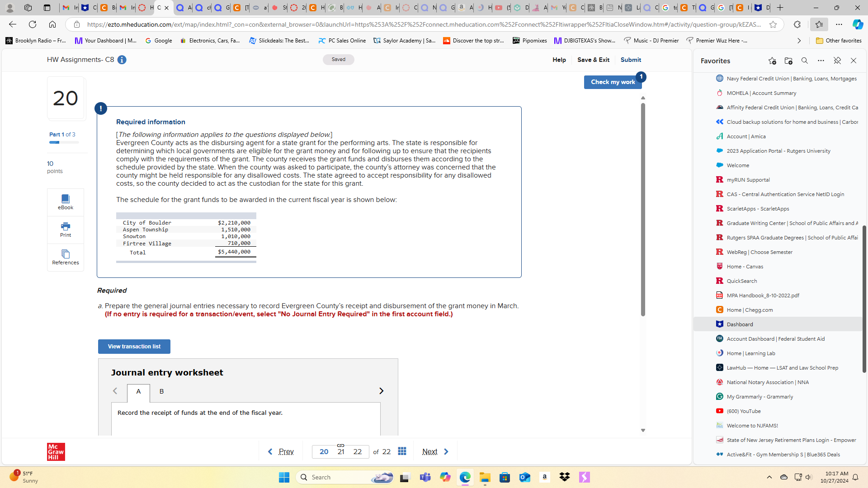Click the add favorites folder icon
Image resolution: width=868 pixels, height=488 pixels.
coord(788,61)
